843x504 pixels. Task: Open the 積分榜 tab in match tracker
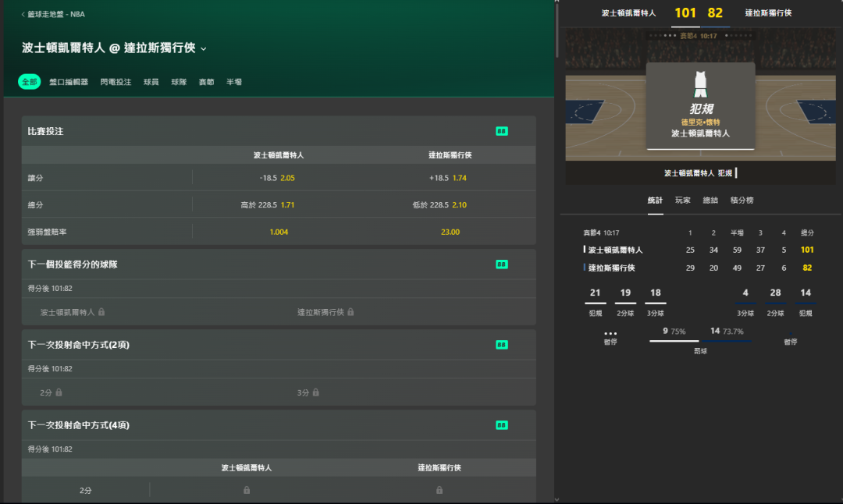tap(742, 201)
